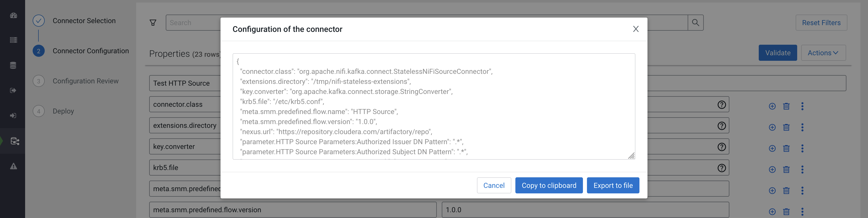Open the alerts warning icon in sidebar
Image resolution: width=868 pixels, height=218 pixels.
pos(14,166)
